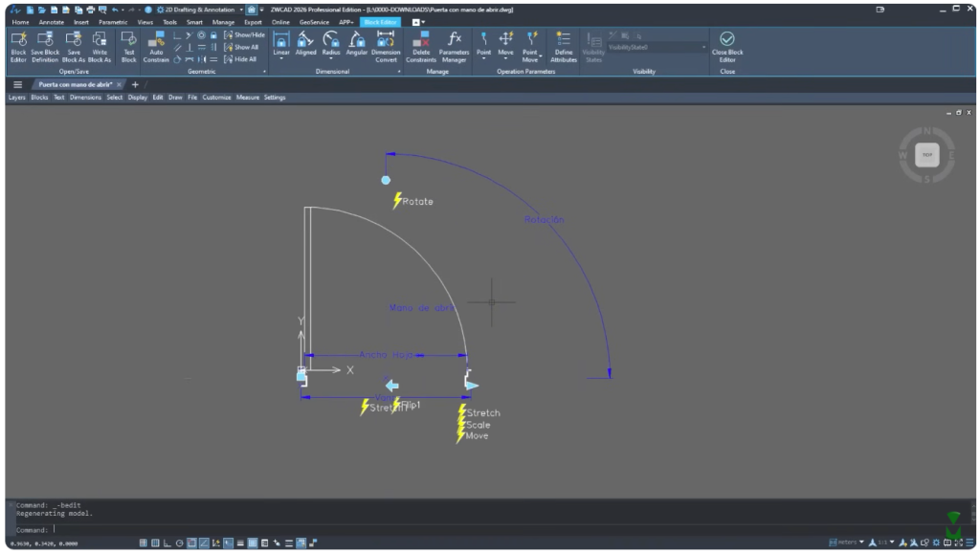Select the Point Move tool
Viewport: 980px width, 554px height.
click(530, 47)
